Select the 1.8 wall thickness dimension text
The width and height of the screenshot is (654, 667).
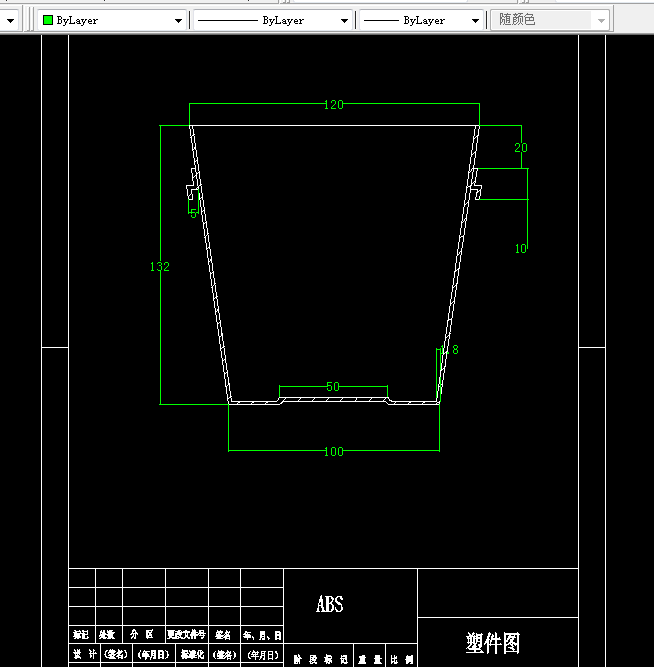point(450,350)
